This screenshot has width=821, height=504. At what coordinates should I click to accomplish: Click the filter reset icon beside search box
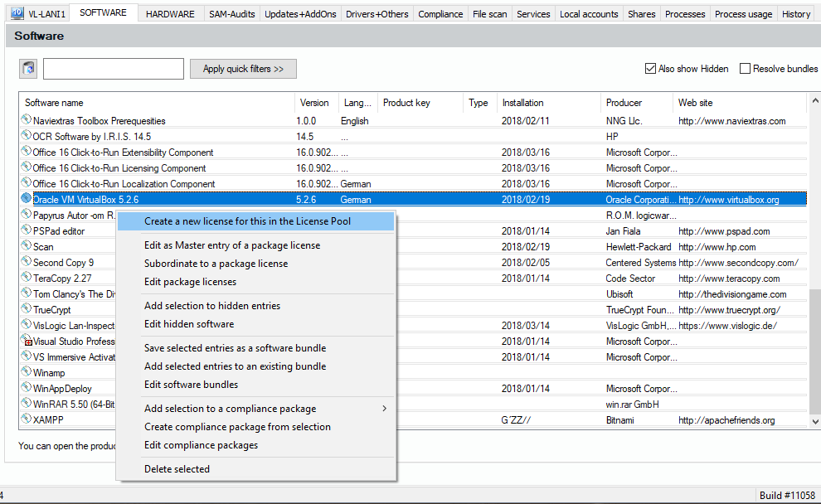28,69
